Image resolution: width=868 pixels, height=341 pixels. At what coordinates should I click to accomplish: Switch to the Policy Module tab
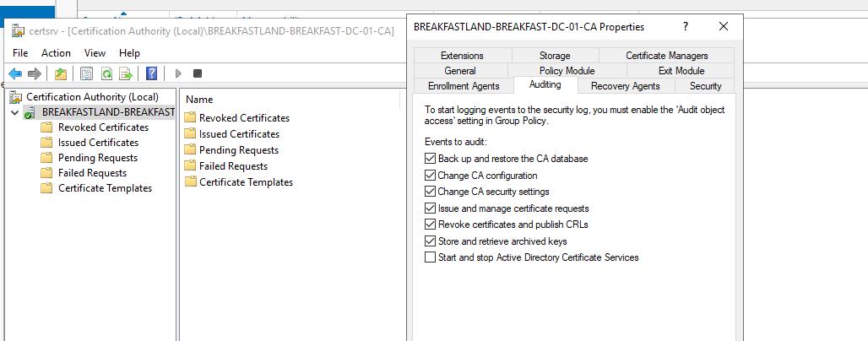click(567, 71)
